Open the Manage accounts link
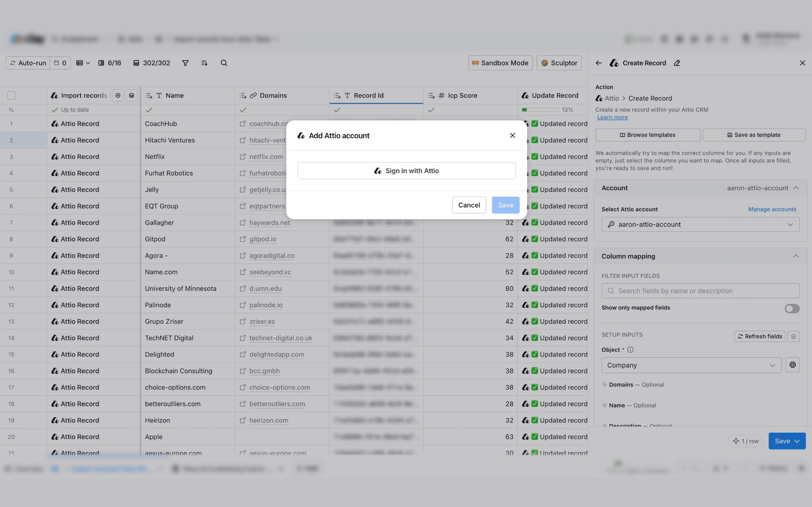 pos(772,209)
